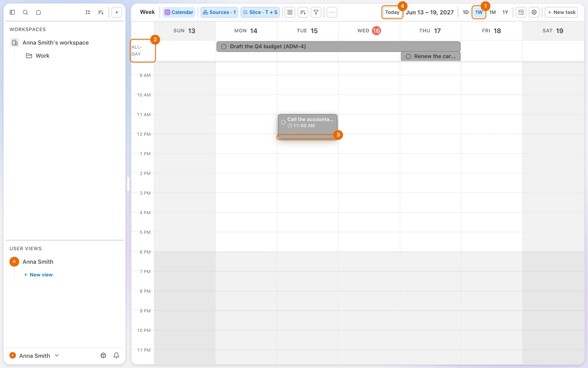Mark Call the accountant task complete

tap(283, 122)
